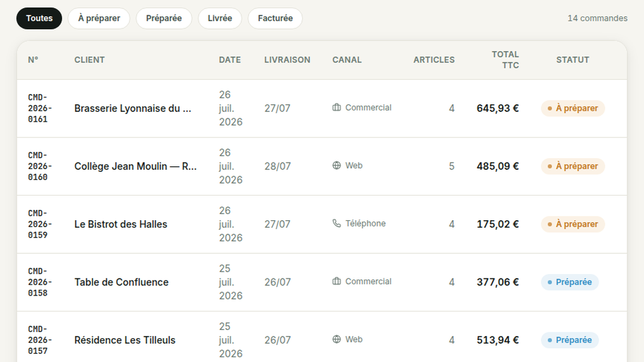Sort by the Date column header
644x362 pixels.
(230, 60)
